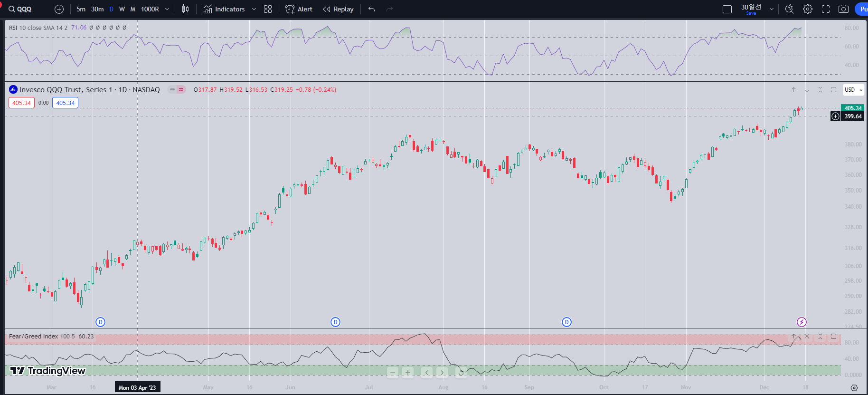The image size is (868, 395).
Task: Collapse the Fear/Greed pane
Action: coord(820,336)
